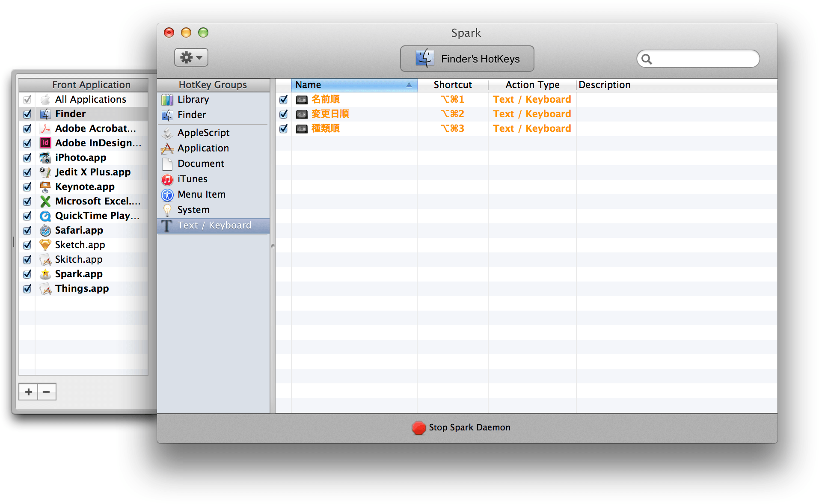Select the AppleScript group

coord(214,133)
